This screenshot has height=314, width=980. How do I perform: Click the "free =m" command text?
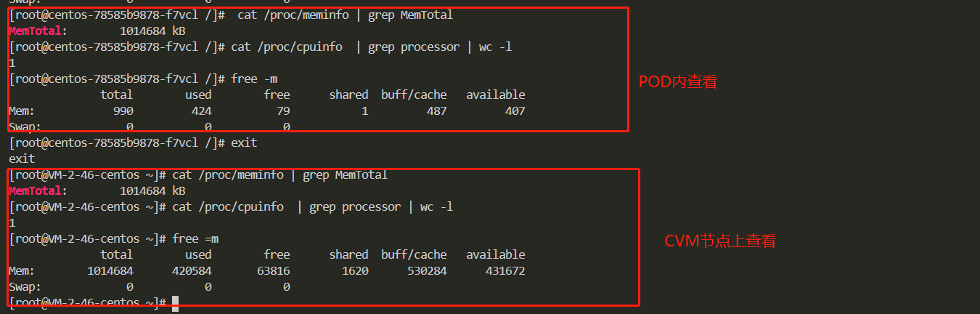(195, 238)
